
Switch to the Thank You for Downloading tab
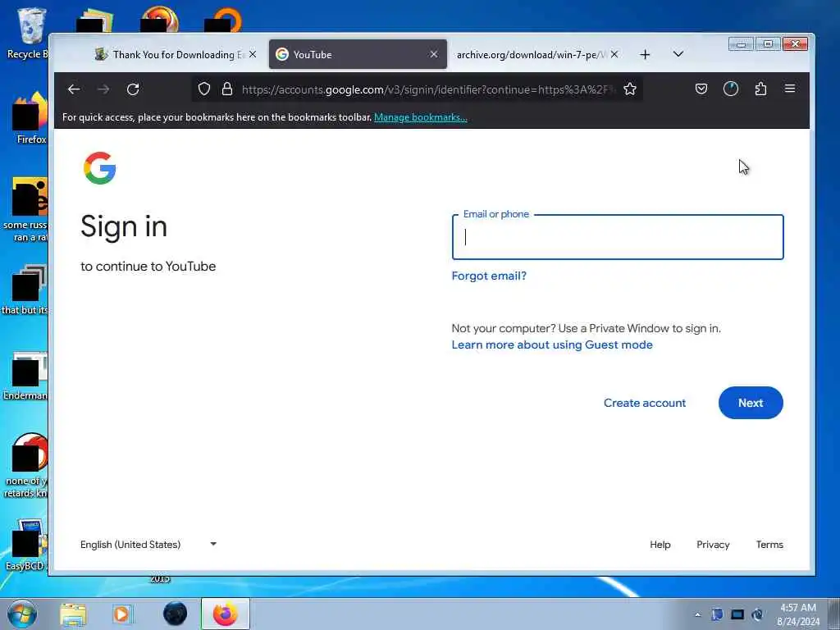[x=176, y=54]
